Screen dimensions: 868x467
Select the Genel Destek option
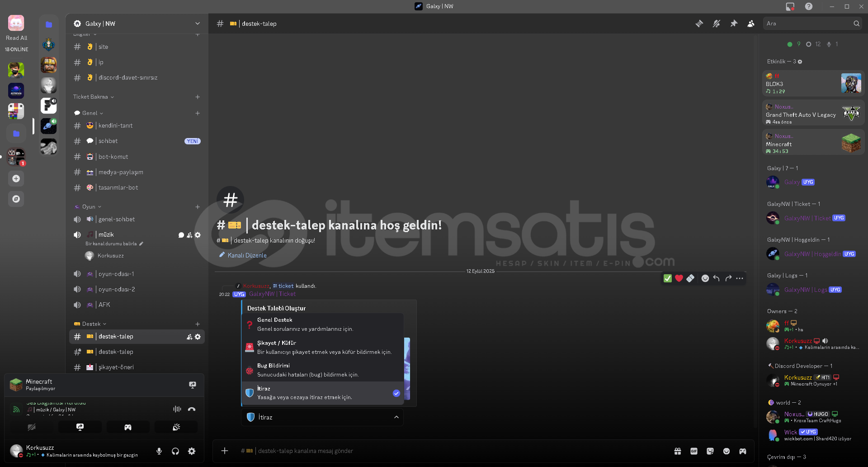pos(323,324)
